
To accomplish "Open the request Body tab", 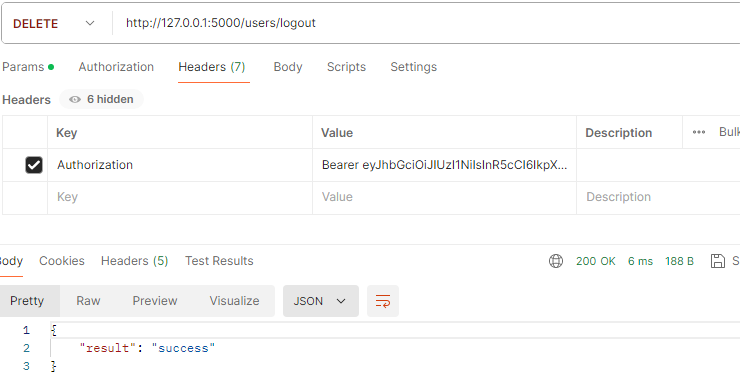I will click(x=288, y=67).
